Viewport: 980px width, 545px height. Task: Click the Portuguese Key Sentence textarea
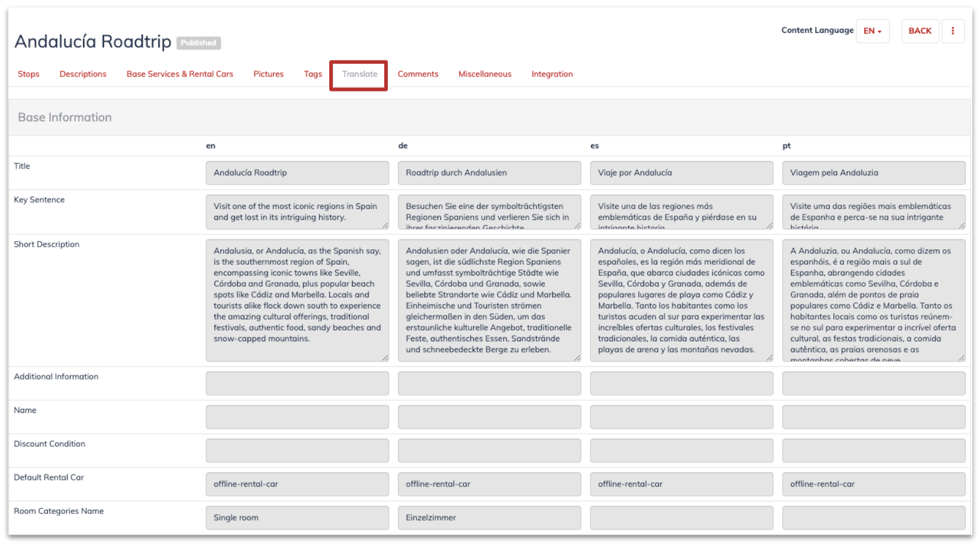874,212
